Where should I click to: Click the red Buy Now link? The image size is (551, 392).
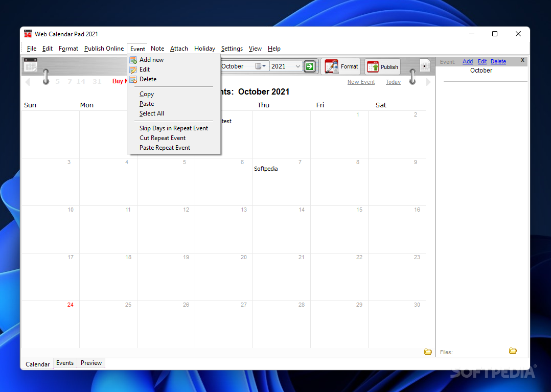click(x=120, y=81)
